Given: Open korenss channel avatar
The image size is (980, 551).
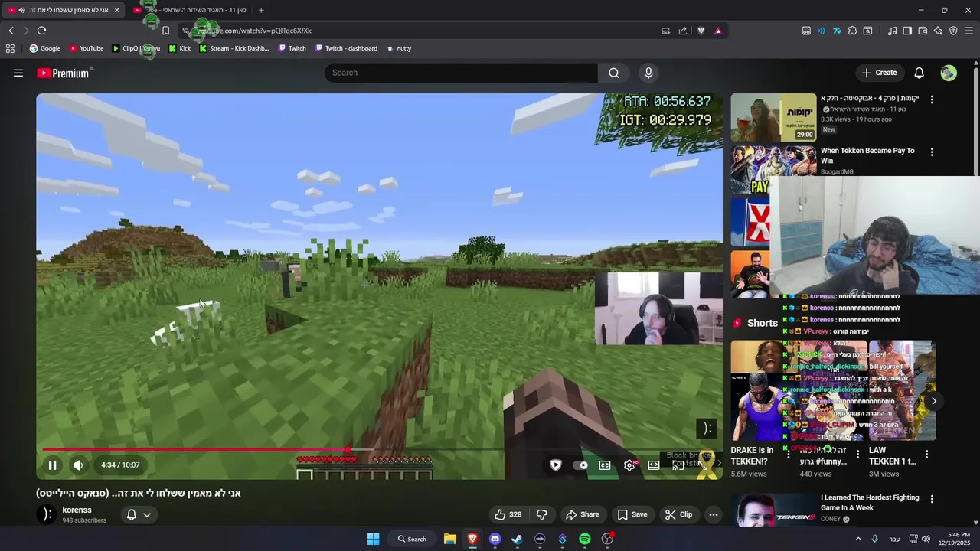Looking at the screenshot, I should pyautogui.click(x=47, y=514).
